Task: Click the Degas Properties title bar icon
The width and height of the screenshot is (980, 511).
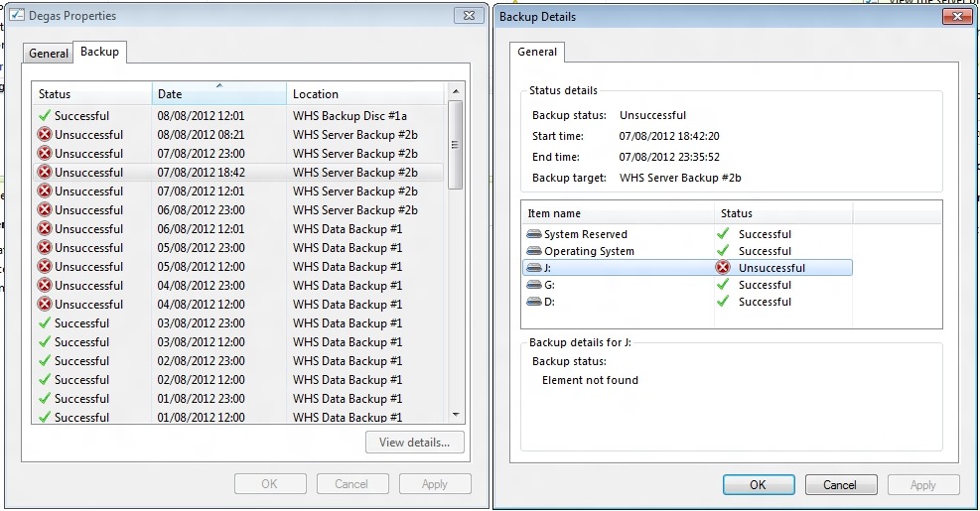Action: (17, 15)
